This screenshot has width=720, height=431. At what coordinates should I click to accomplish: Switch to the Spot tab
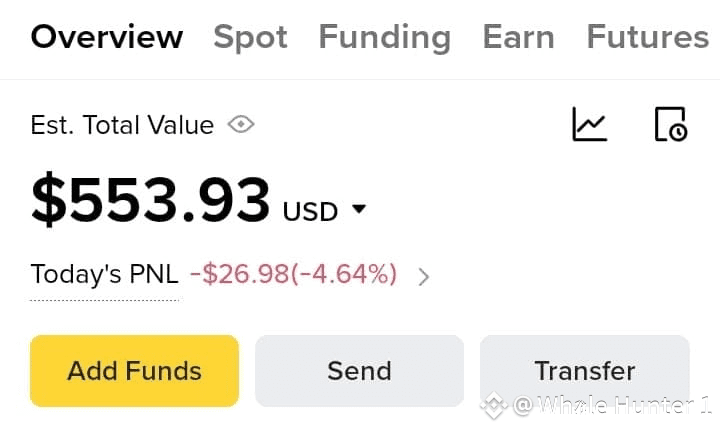point(251,37)
